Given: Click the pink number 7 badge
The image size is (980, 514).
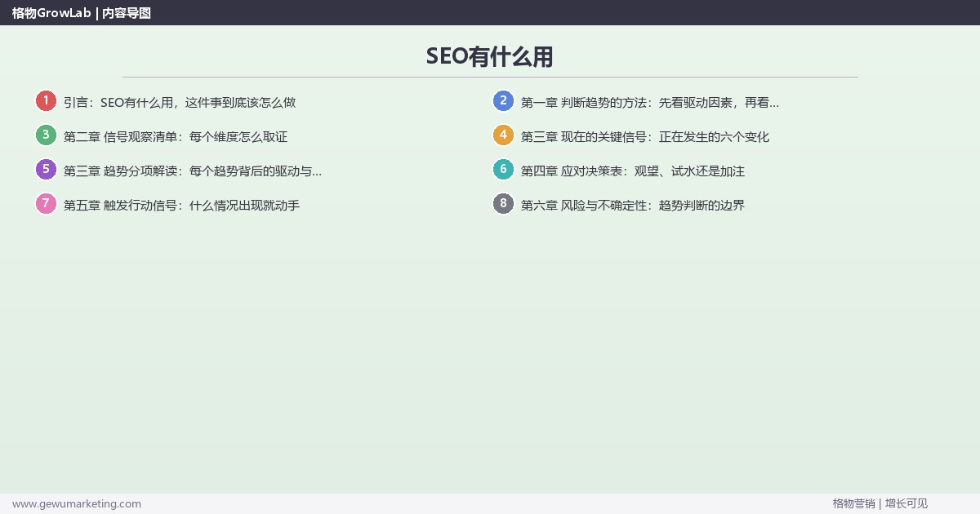Looking at the screenshot, I should tap(46, 204).
